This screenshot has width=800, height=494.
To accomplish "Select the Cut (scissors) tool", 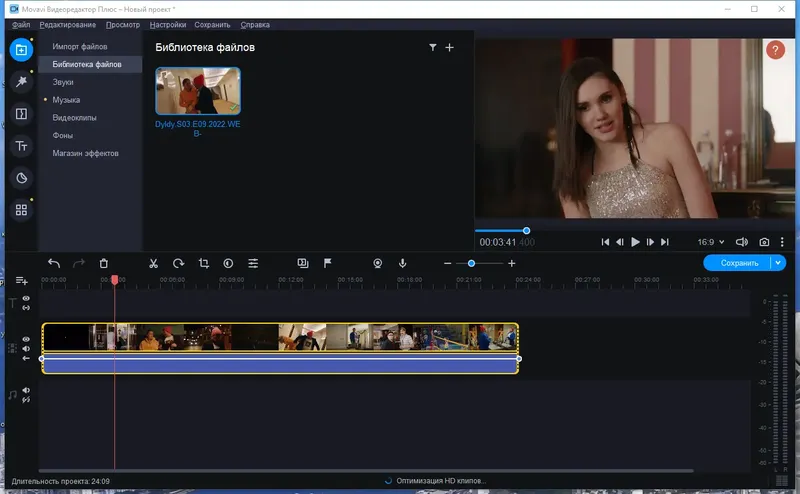I will point(153,263).
